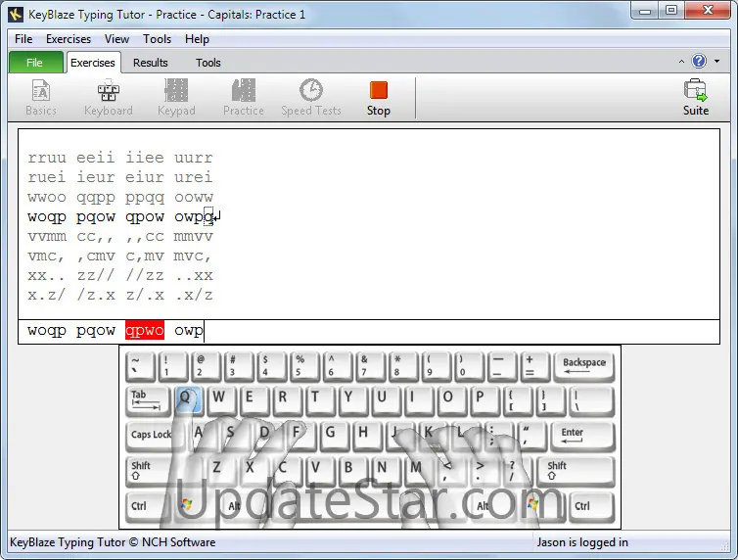Click the Backspace key on virtual keyboard
The width and height of the screenshot is (738, 560).
coord(584,366)
